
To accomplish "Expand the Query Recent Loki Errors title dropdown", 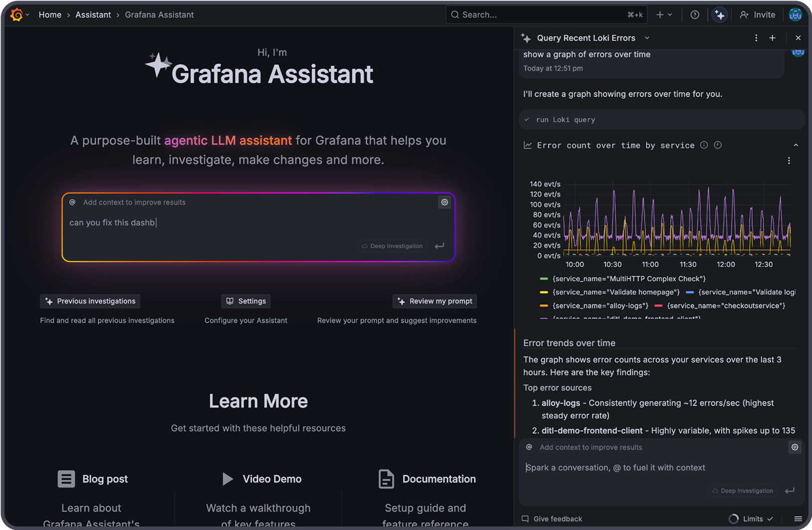I will (647, 38).
